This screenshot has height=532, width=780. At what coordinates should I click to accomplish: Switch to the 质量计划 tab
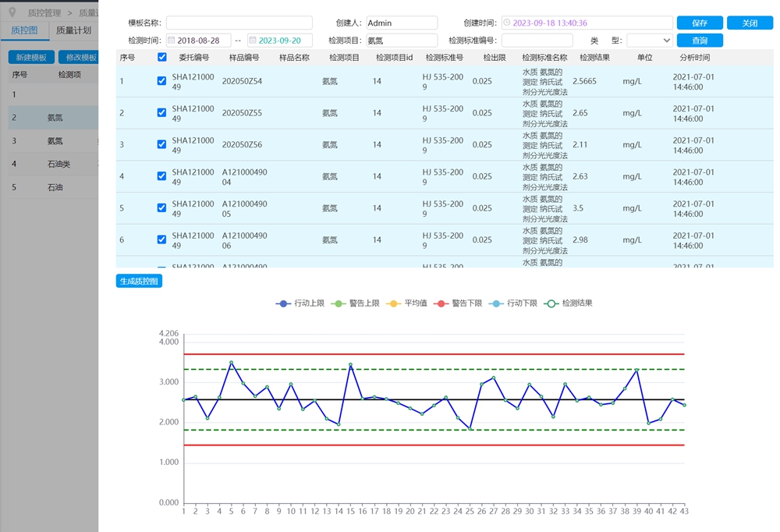73,30
